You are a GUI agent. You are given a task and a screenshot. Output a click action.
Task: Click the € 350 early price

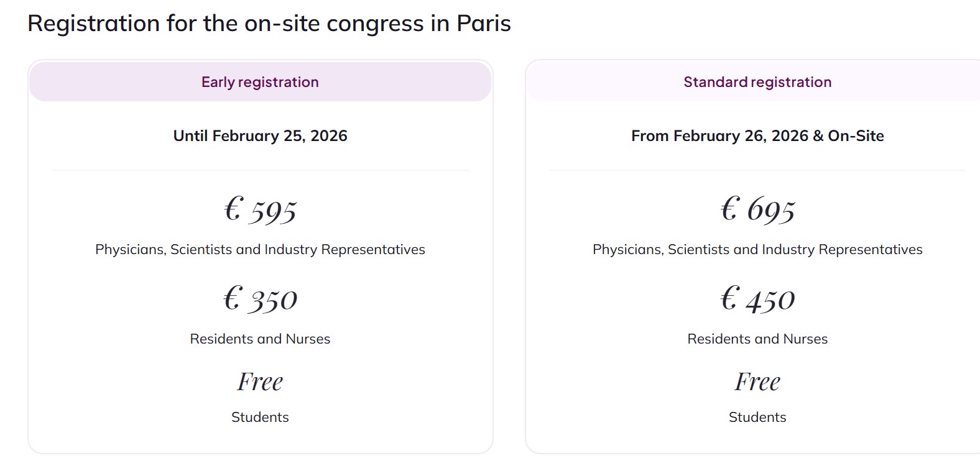[261, 299]
